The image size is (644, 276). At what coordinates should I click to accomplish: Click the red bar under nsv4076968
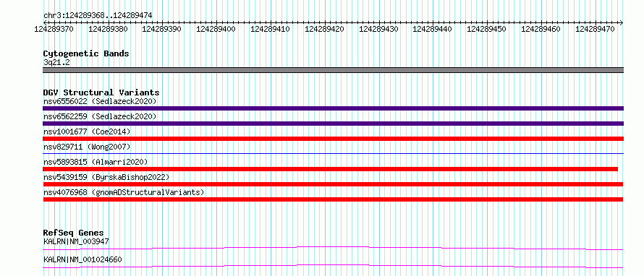coord(333,199)
